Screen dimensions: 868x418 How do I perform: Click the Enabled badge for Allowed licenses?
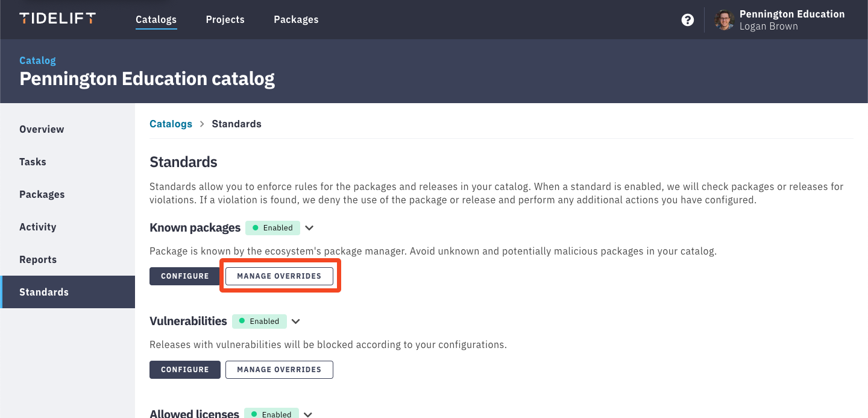(271, 414)
